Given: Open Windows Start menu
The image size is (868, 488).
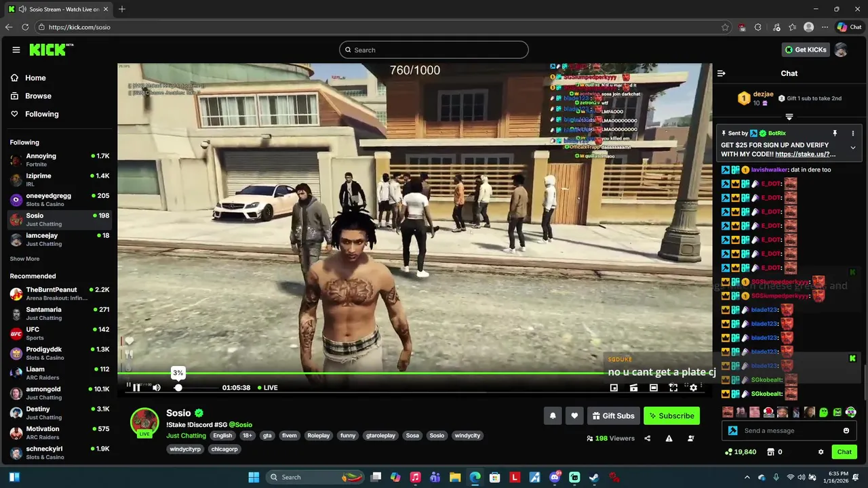Looking at the screenshot, I should click(254, 477).
